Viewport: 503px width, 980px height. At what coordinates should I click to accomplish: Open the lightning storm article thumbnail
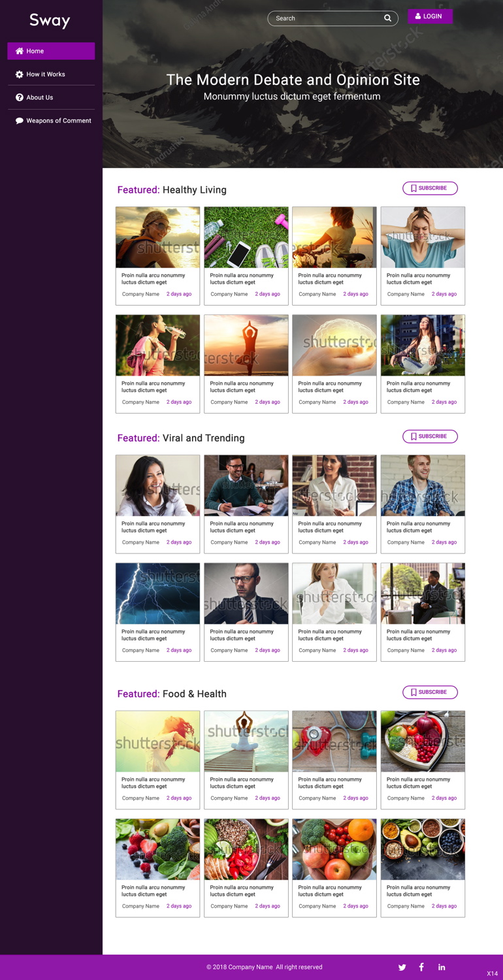[158, 594]
